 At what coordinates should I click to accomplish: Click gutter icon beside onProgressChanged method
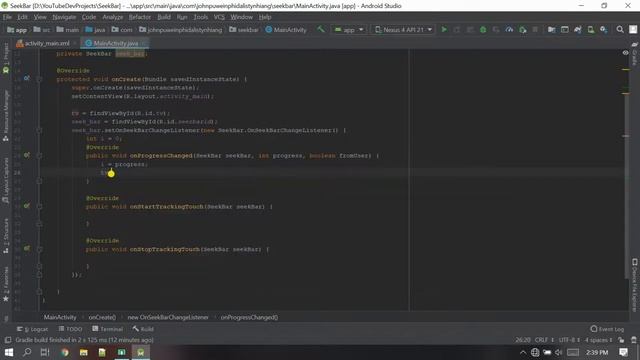(x=27, y=155)
